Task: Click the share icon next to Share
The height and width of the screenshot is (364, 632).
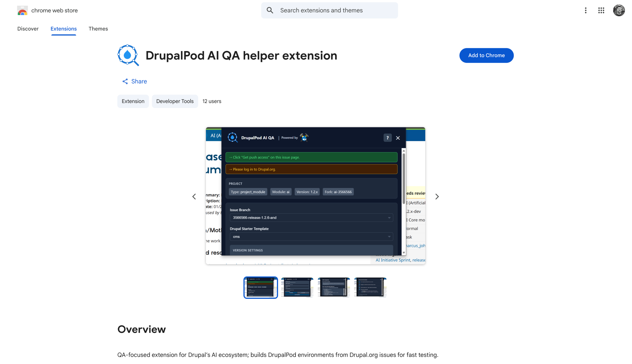Action: [125, 81]
